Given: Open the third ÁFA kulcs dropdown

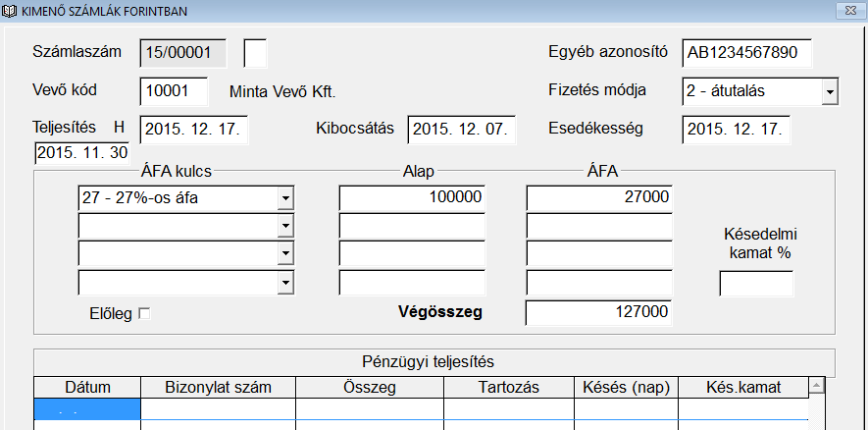Looking at the screenshot, I should point(285,254).
